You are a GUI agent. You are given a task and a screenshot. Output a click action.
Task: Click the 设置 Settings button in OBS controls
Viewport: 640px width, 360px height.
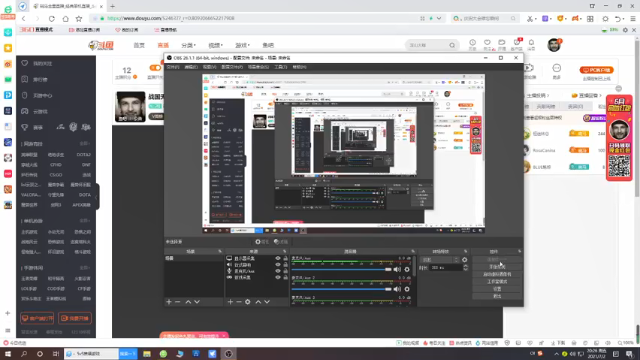tap(497, 289)
